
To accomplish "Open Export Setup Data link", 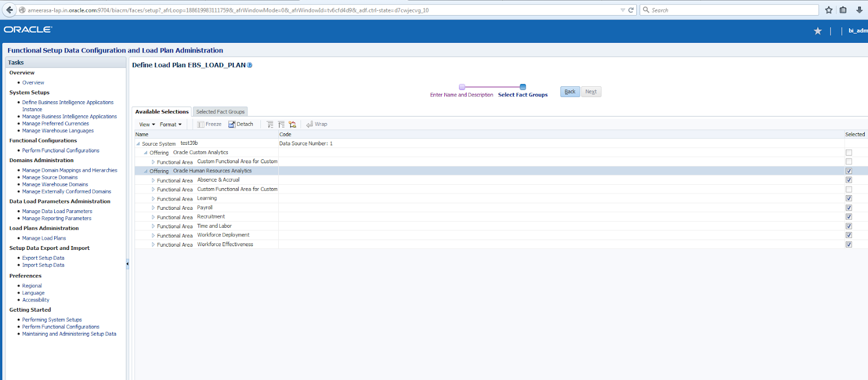I will (43, 258).
